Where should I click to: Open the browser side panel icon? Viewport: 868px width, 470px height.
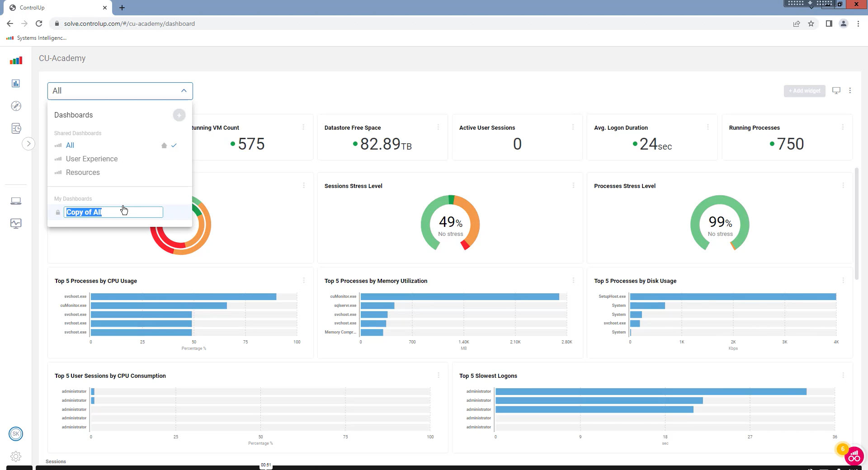click(x=829, y=23)
